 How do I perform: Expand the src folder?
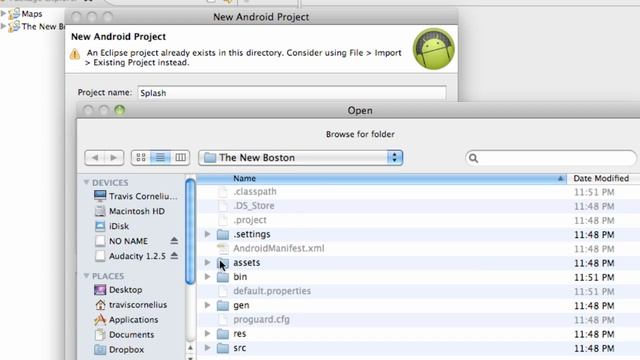click(207, 348)
